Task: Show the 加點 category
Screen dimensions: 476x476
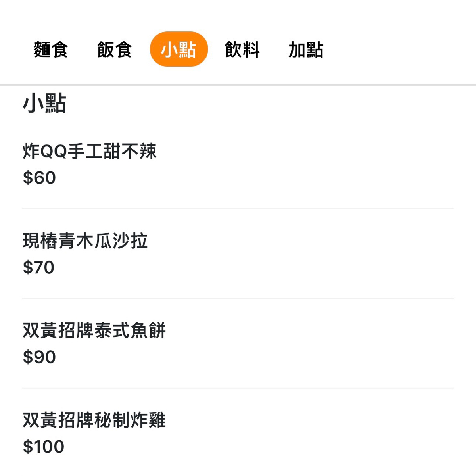Action: (305, 50)
